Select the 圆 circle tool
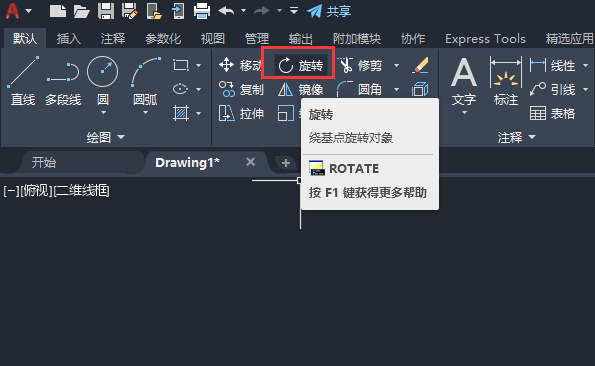The height and width of the screenshot is (366, 595). [102, 80]
